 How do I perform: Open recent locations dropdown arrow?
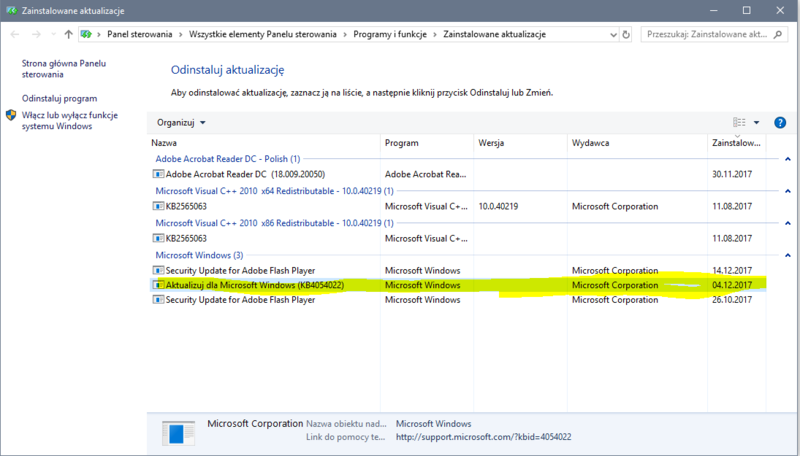[53, 34]
